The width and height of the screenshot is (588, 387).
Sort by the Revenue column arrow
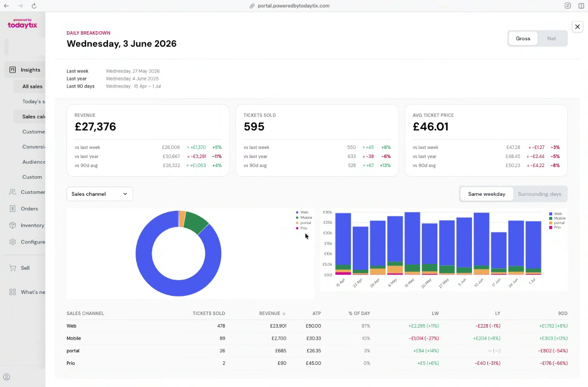pos(284,314)
